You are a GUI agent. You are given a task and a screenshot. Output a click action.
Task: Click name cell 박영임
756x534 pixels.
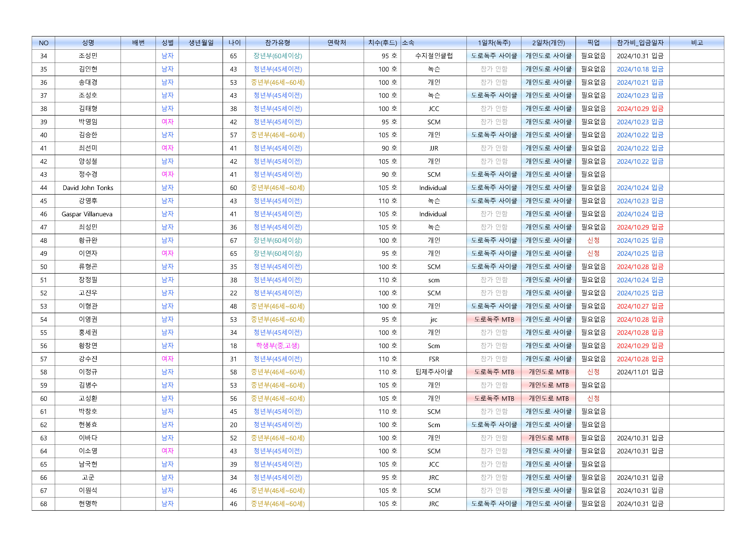click(88, 122)
